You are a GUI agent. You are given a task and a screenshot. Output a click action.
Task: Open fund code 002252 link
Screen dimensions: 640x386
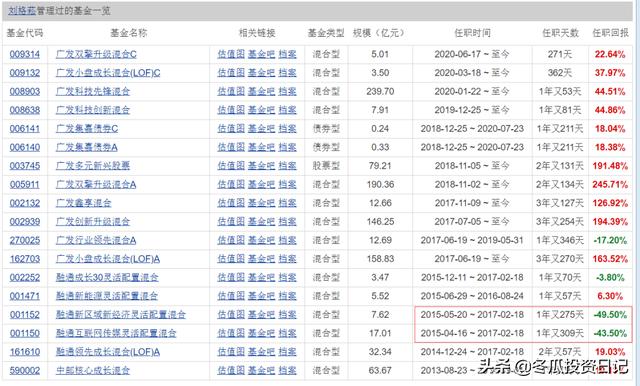pos(25,277)
